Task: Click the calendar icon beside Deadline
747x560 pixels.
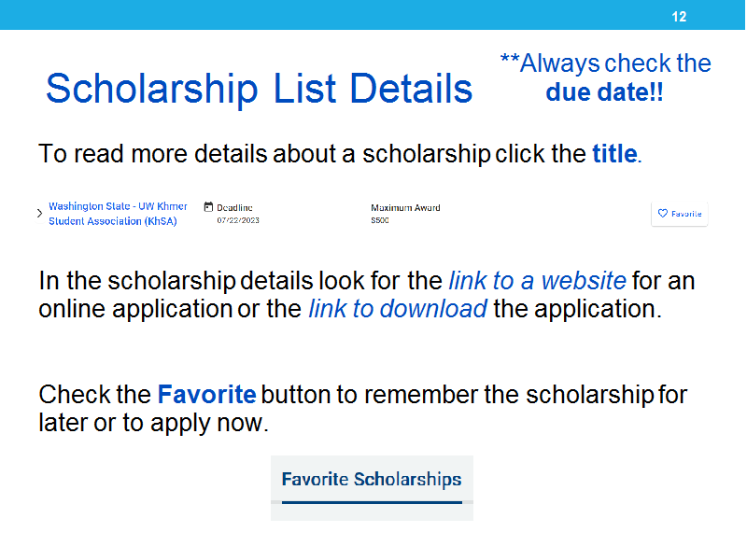Action: coord(208,206)
